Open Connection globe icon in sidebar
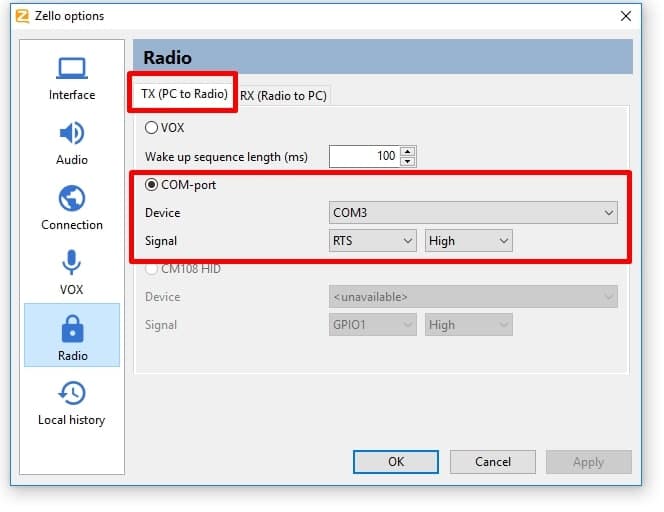 click(x=71, y=199)
